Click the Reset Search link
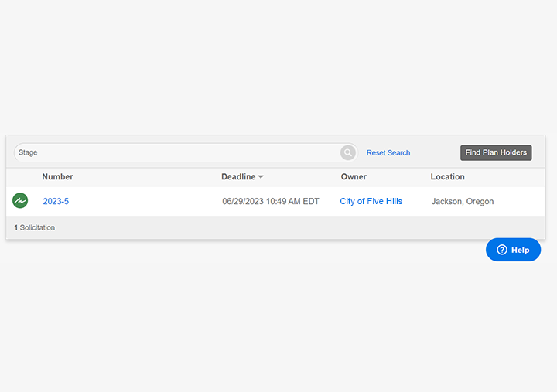This screenshot has height=392, width=557. 388,153
